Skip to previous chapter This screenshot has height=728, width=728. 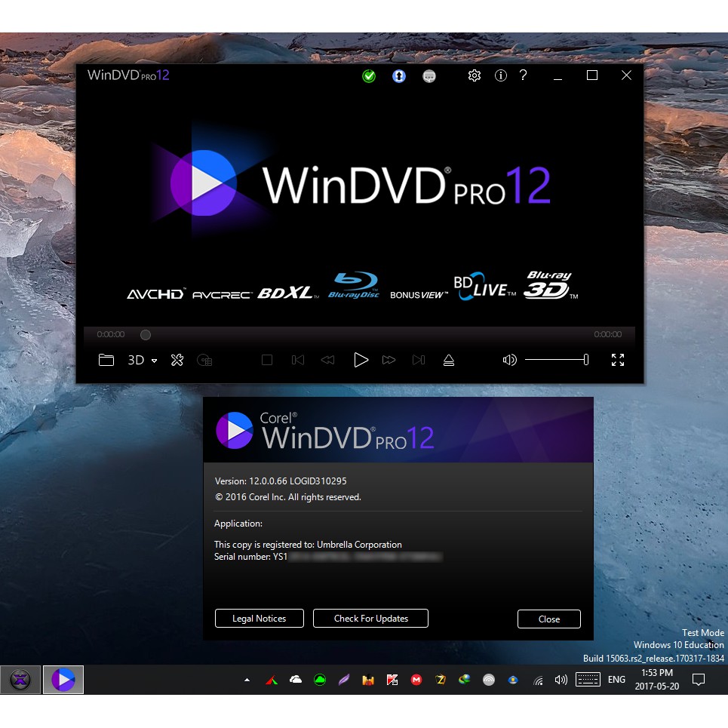tap(298, 360)
